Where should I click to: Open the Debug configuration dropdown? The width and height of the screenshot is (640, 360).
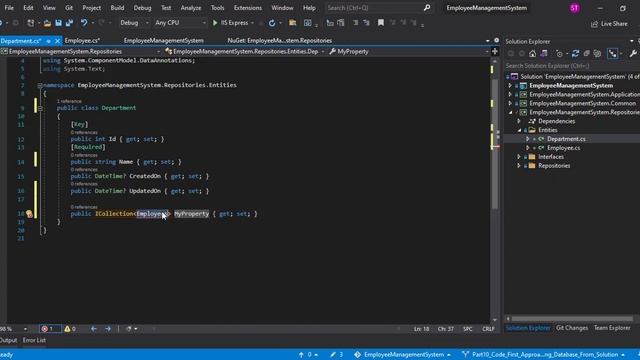tap(134, 23)
